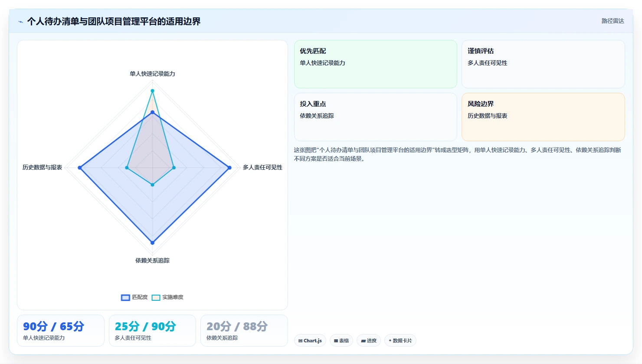
Task: Click the cyan 实施难度 point on the 单人快速记录能力 axis
Action: pos(152,91)
